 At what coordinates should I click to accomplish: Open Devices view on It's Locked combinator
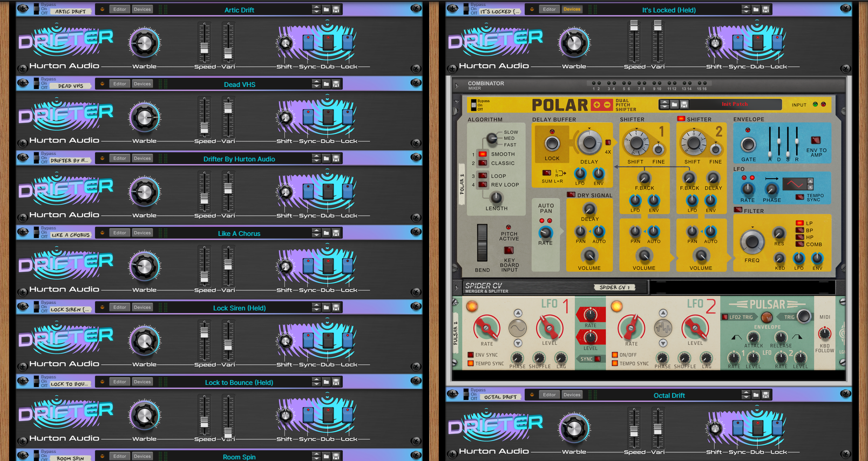click(x=572, y=9)
